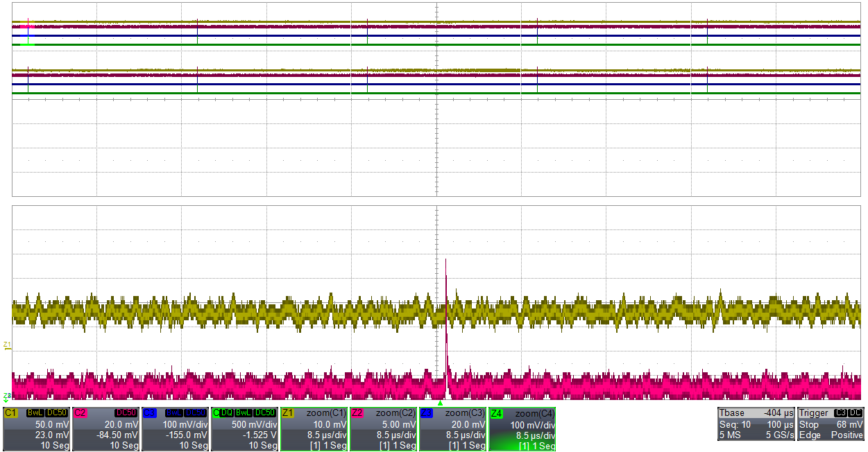Open the green C4 channel badge
The image size is (868, 452).
click(x=216, y=413)
